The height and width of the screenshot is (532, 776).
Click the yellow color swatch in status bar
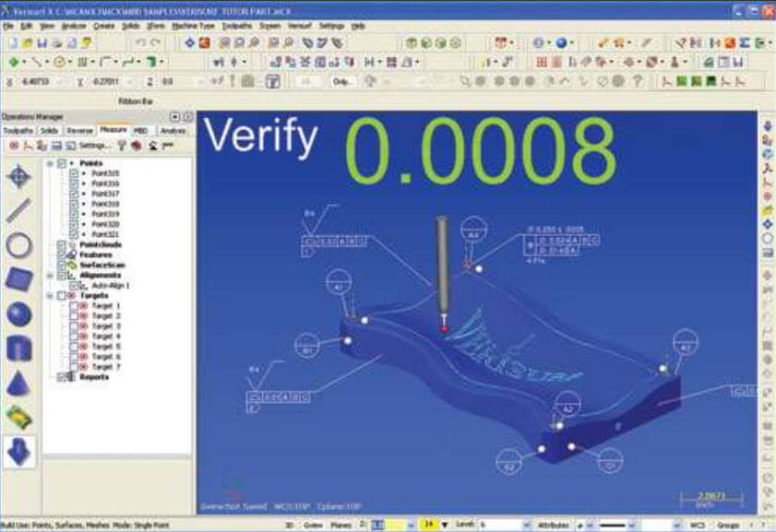[428, 525]
